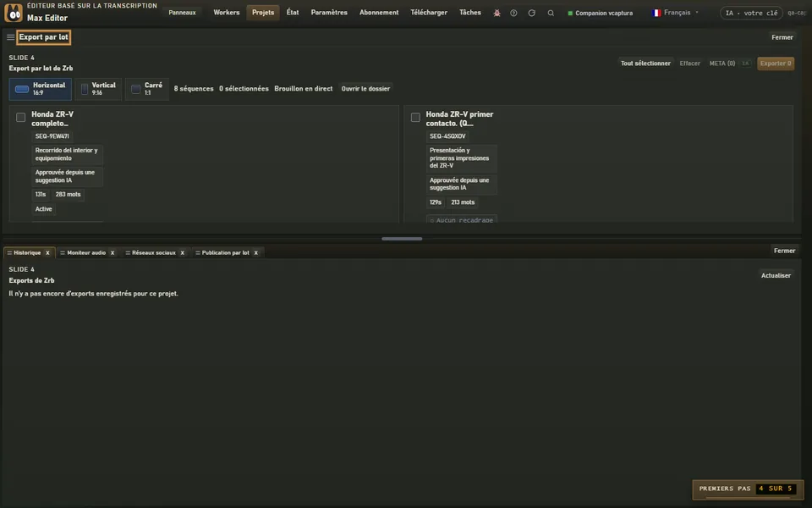The image size is (812, 508).
Task: Click Actualiser in the Exports panel
Action: [776, 276]
